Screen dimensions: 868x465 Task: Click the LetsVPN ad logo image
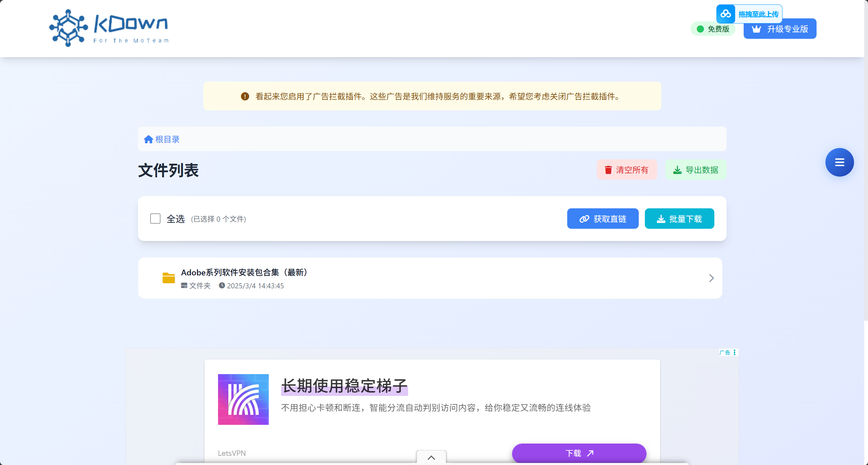243,399
